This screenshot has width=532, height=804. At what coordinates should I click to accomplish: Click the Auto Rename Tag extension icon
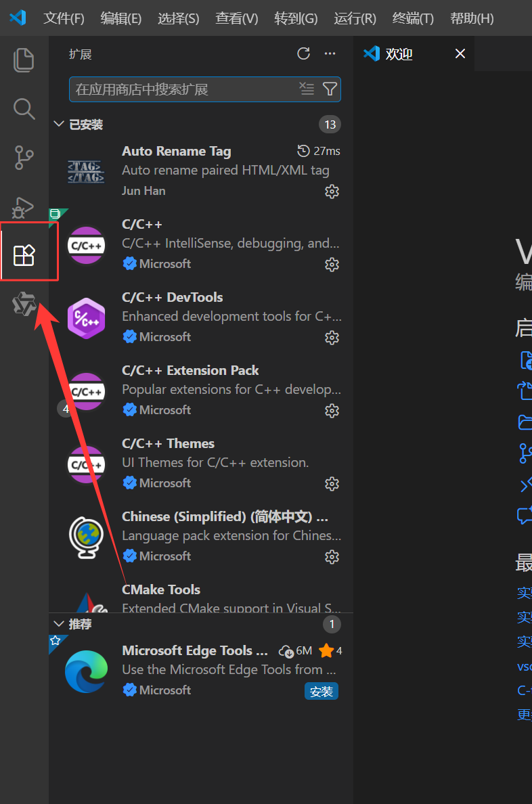[x=86, y=171]
